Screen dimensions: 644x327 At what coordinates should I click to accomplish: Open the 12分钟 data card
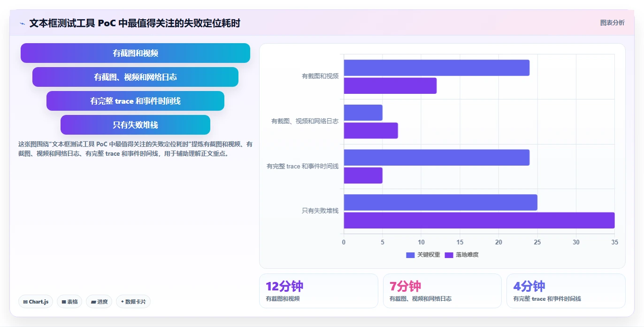[x=318, y=291]
